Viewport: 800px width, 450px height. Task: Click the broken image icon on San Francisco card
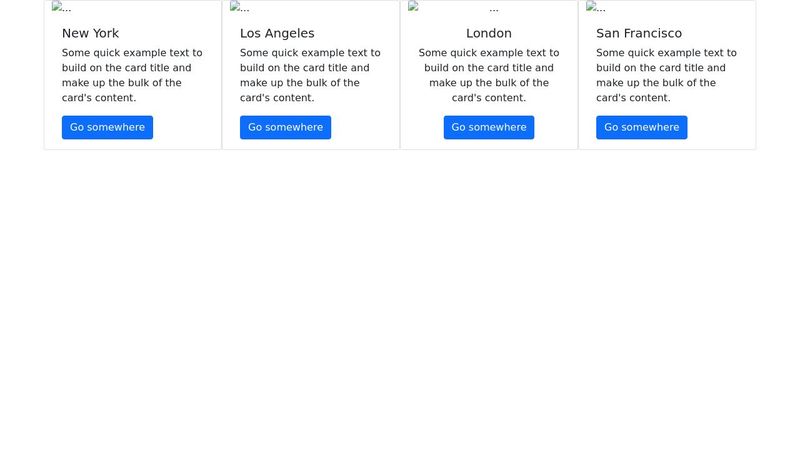tap(591, 6)
